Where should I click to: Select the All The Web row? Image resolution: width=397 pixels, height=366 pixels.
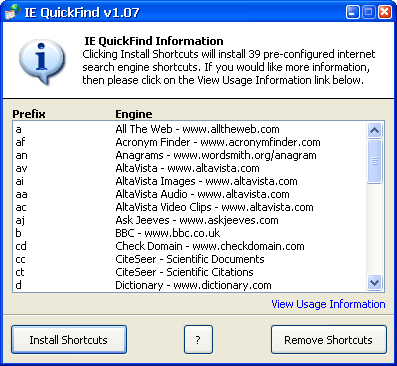coord(189,129)
